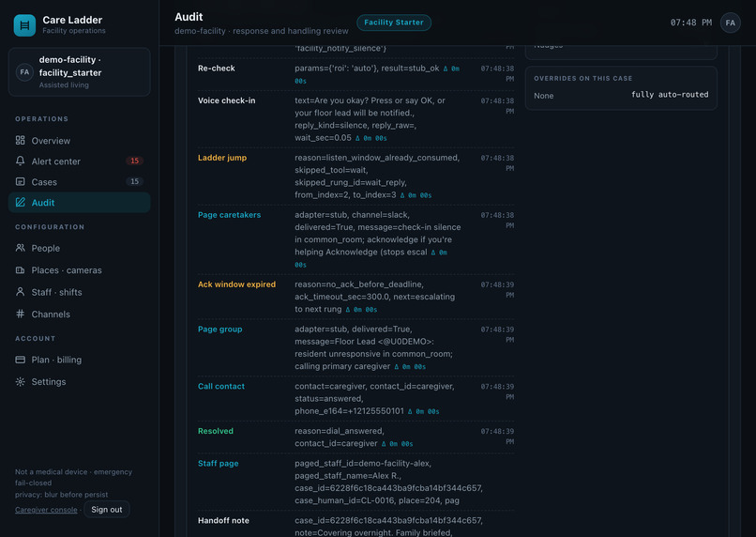Click the FA avatar in facility card
The image size is (756, 537).
pyautogui.click(x=24, y=72)
